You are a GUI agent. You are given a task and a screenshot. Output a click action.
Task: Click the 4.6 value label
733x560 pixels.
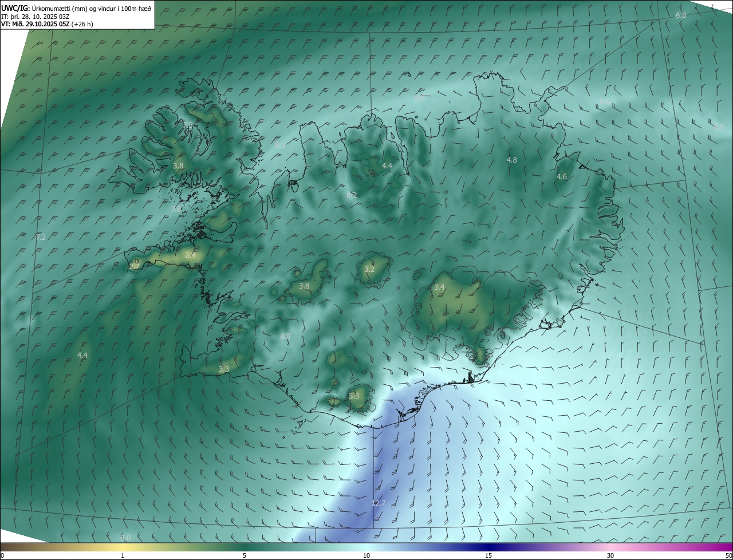click(562, 177)
